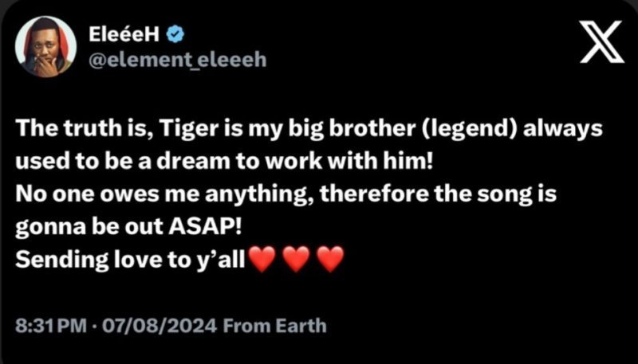The width and height of the screenshot is (638, 364).
Task: Click the From Earth label
Action: tap(275, 325)
